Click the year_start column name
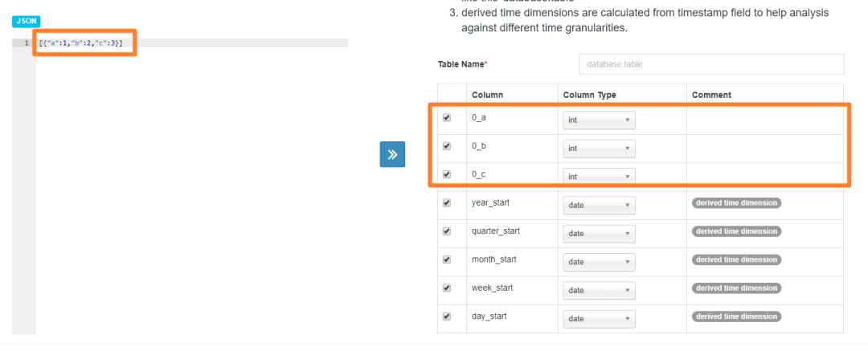 490,203
